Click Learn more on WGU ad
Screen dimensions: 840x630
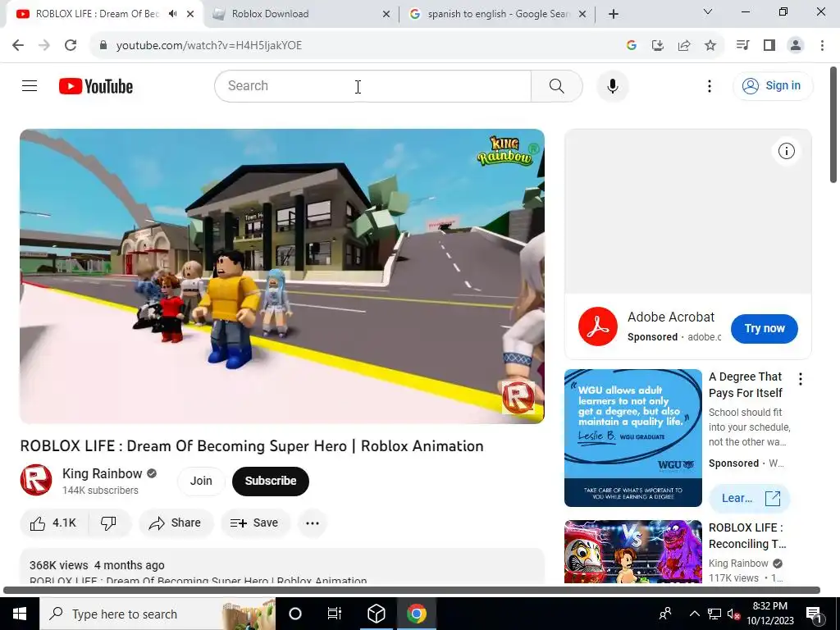point(750,498)
